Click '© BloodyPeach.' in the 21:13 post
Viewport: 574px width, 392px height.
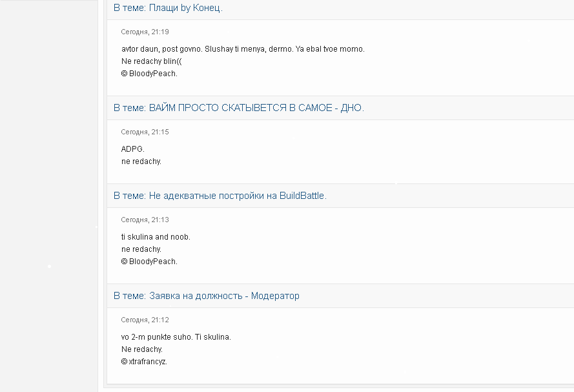pos(149,262)
